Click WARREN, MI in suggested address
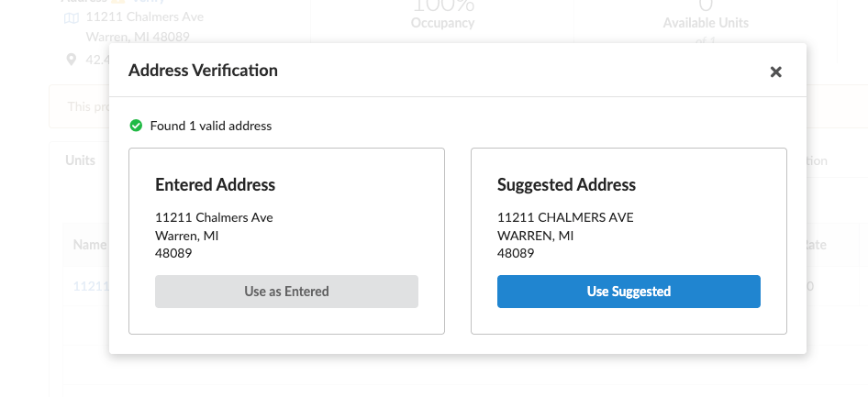 click(x=535, y=237)
